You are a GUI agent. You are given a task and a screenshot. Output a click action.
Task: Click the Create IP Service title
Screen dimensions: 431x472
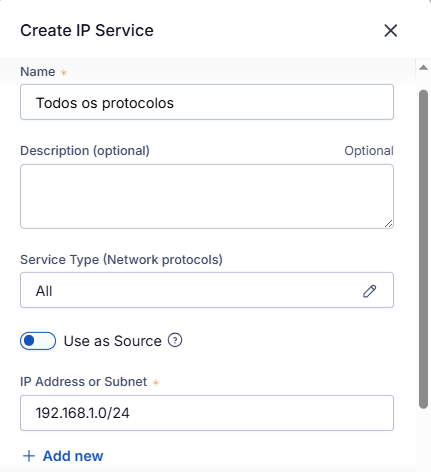87,31
